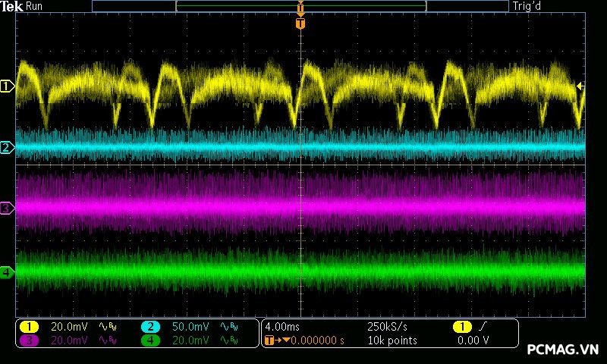Select the green channel 4 badge
This screenshot has height=364, width=607.
(x=150, y=340)
